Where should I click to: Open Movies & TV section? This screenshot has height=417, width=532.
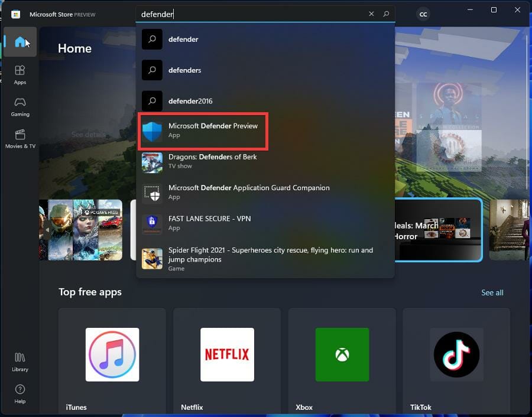click(x=20, y=139)
